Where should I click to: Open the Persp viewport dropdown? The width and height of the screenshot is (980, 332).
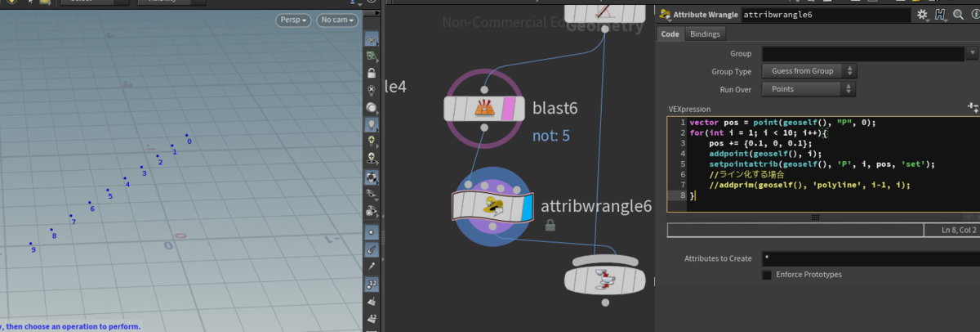pyautogui.click(x=294, y=20)
